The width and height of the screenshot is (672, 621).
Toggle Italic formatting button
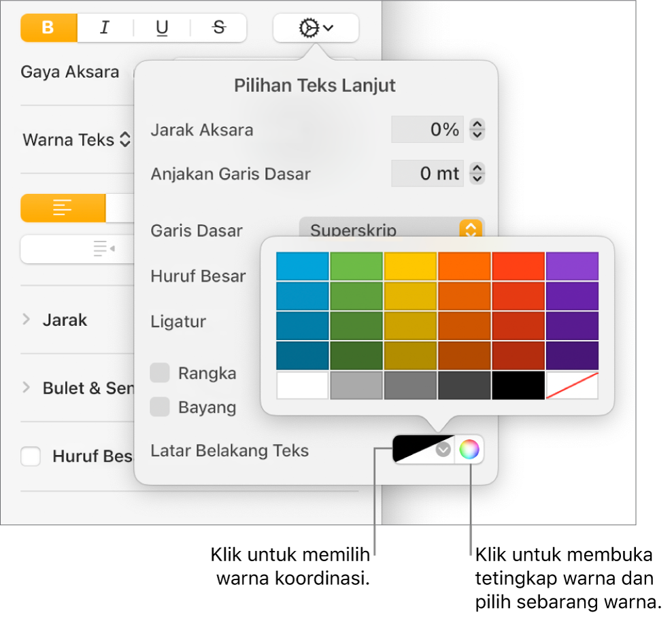(x=105, y=28)
